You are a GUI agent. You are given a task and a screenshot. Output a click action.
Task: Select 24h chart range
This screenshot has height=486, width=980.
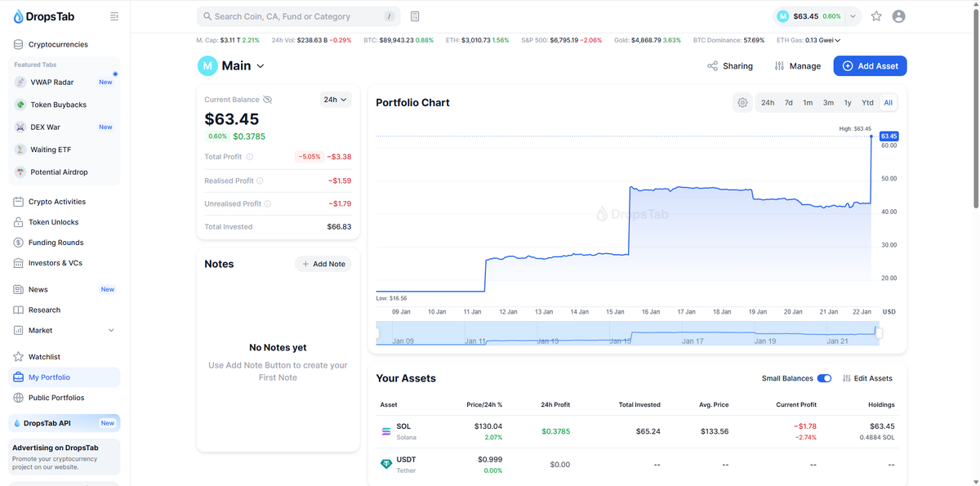[x=768, y=103]
